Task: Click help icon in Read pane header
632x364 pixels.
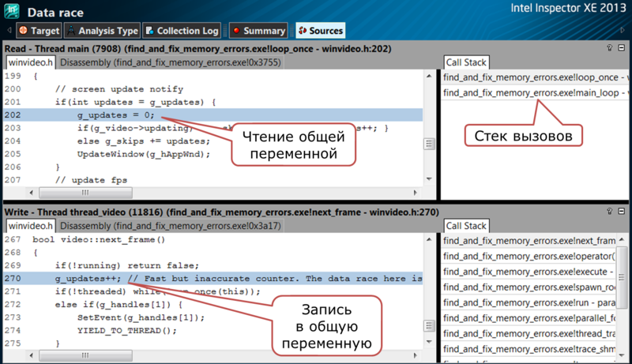Action: [609, 48]
